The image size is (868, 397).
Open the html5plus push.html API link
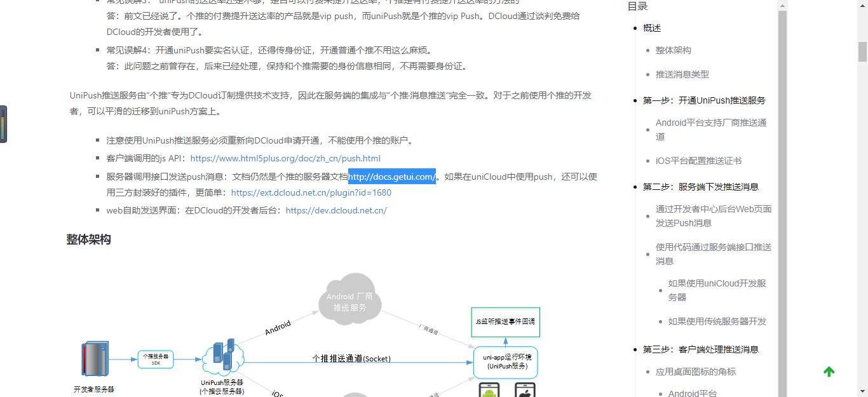(285, 158)
